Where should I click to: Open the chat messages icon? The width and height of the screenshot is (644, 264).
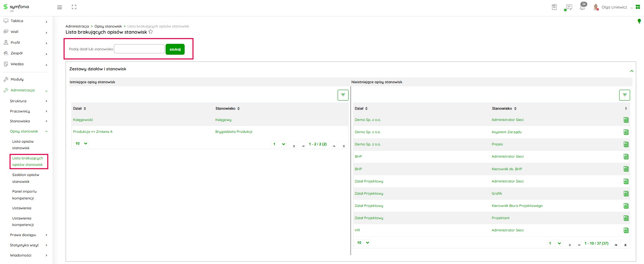[x=568, y=7]
